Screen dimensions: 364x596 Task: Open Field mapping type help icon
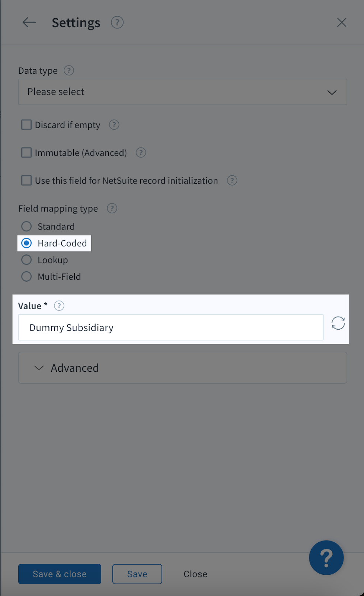tap(112, 208)
